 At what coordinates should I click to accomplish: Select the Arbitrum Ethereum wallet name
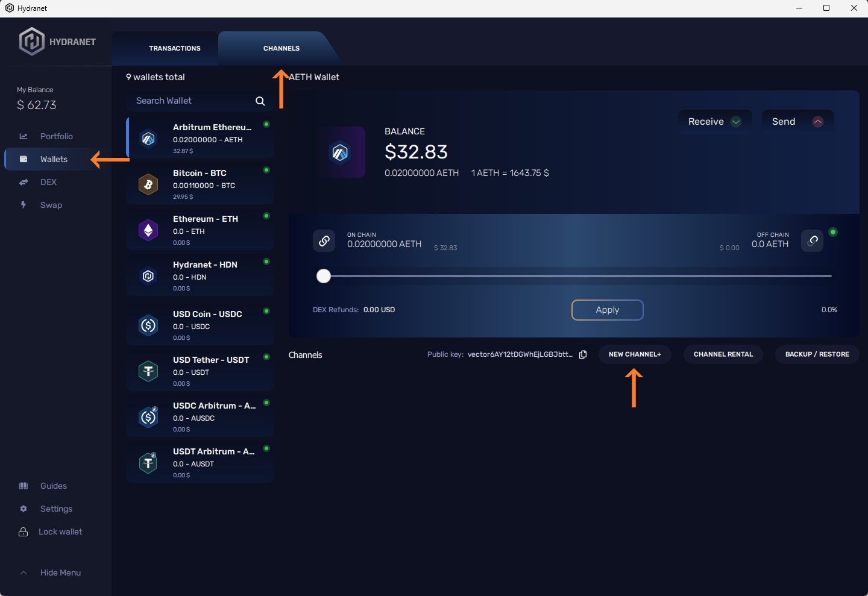coord(212,127)
